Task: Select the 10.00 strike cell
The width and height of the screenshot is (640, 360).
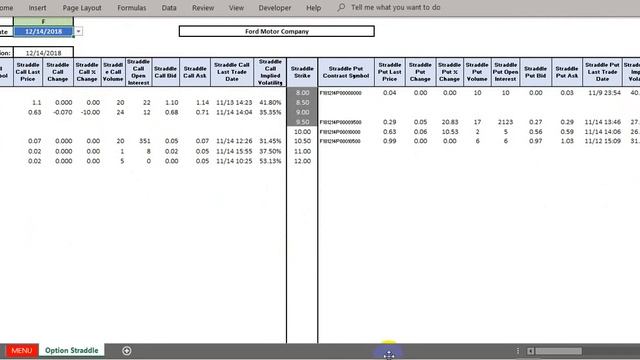Action: (x=302, y=132)
